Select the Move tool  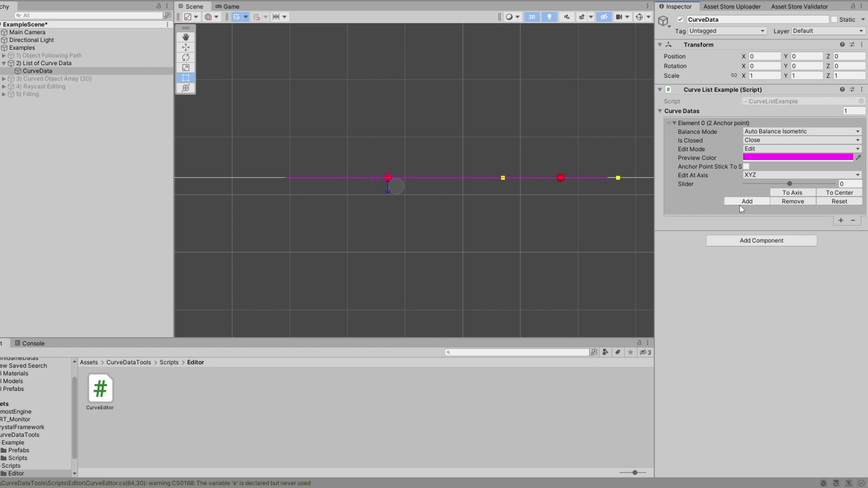click(x=185, y=47)
